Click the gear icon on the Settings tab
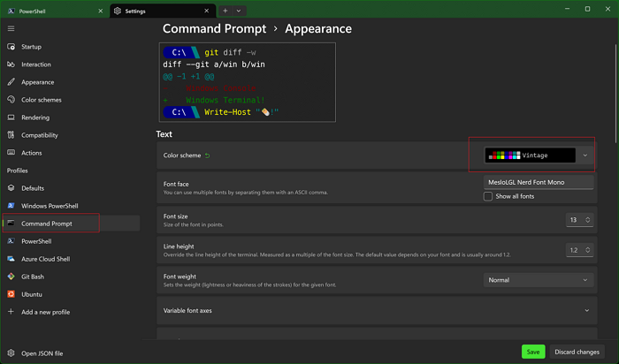 (118, 11)
